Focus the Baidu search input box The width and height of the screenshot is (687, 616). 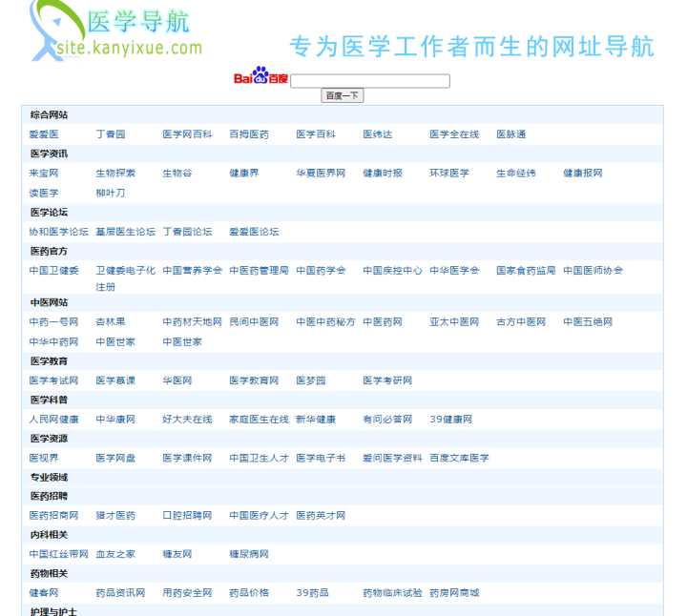click(x=370, y=81)
